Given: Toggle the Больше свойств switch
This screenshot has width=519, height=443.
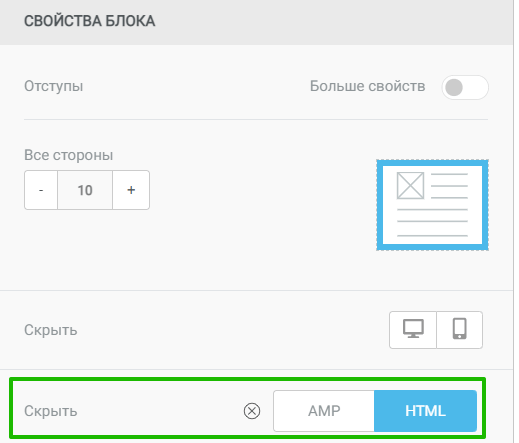Looking at the screenshot, I should [465, 87].
